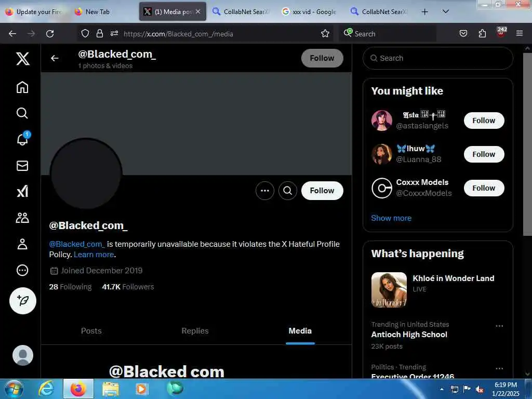Click the Firefox Search box
Image resolution: width=532 pixels, height=399 pixels.
[x=388, y=34]
